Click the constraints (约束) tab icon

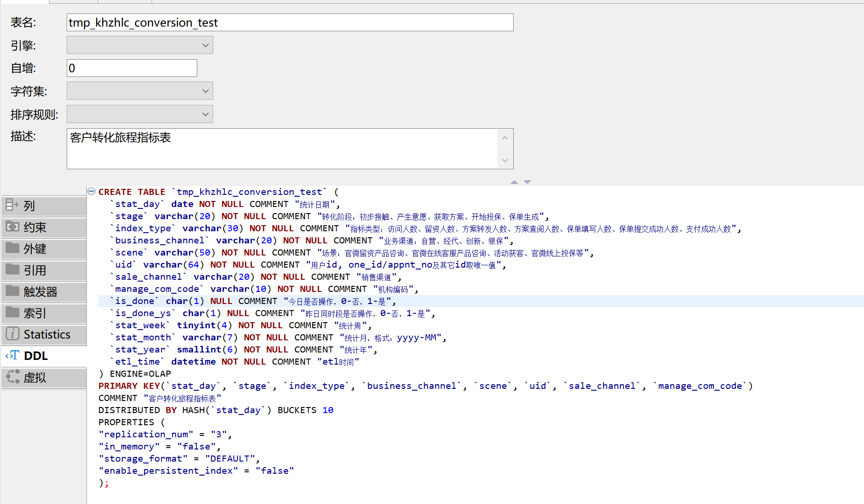point(12,227)
